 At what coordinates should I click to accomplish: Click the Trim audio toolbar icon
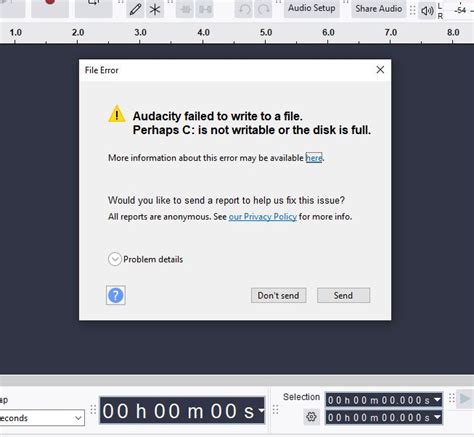tap(185, 10)
